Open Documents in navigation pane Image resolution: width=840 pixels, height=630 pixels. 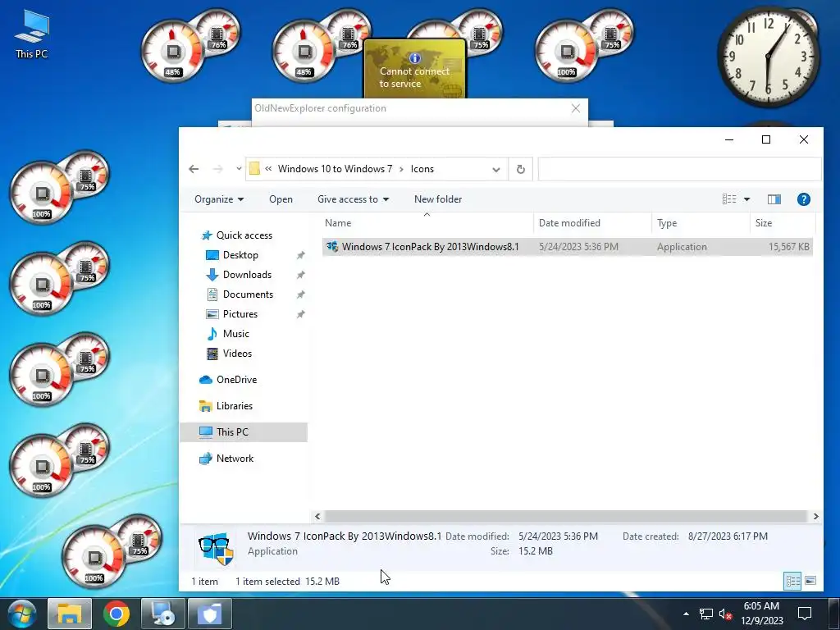pyautogui.click(x=248, y=294)
